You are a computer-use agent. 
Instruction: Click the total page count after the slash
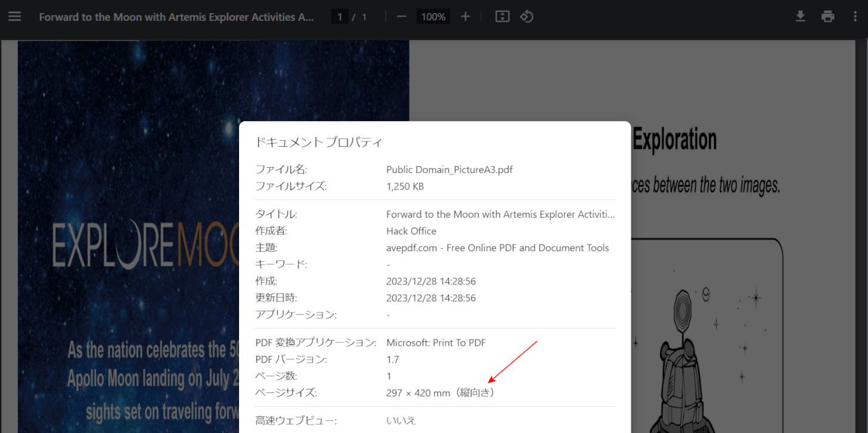364,17
